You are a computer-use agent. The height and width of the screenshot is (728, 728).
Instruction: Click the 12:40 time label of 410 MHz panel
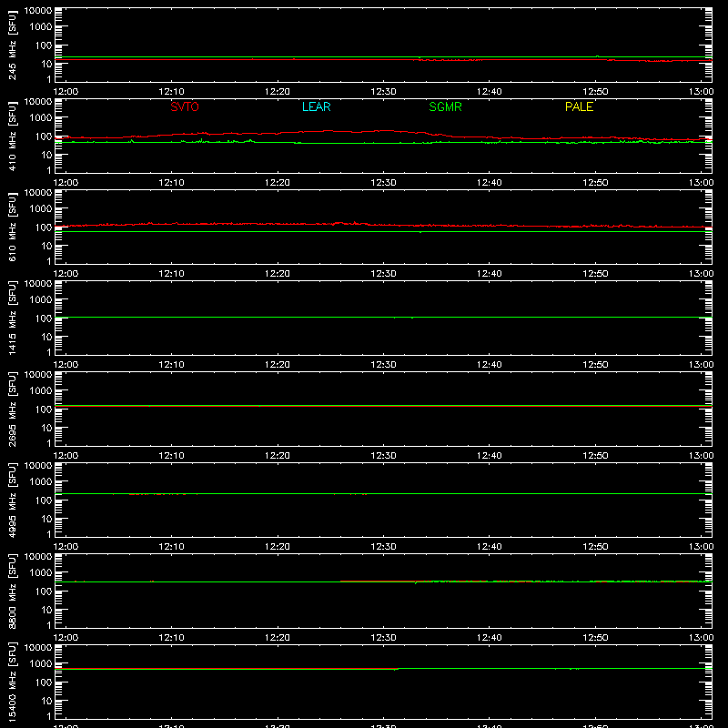(x=490, y=183)
